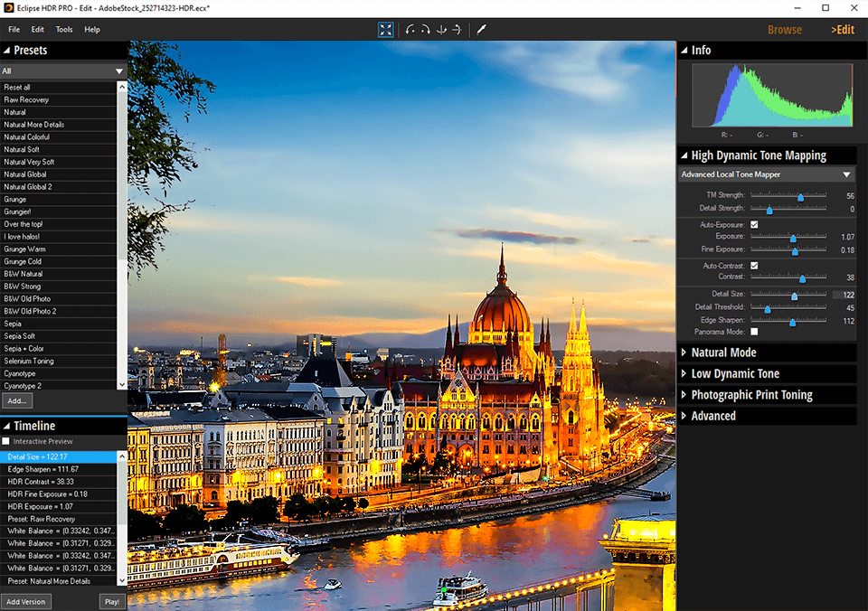
Task: Click the fit image to screen icon
Action: click(386, 29)
